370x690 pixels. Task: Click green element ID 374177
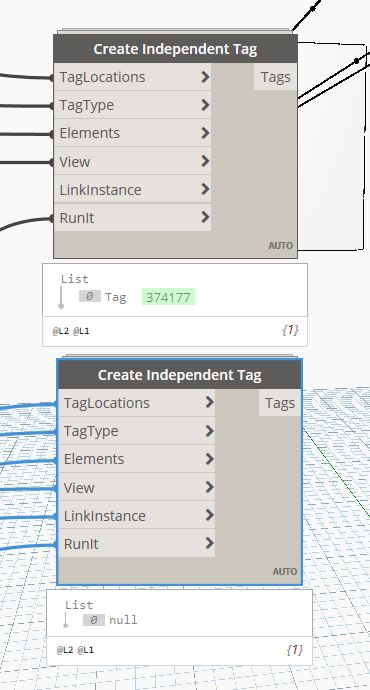[x=168, y=297]
